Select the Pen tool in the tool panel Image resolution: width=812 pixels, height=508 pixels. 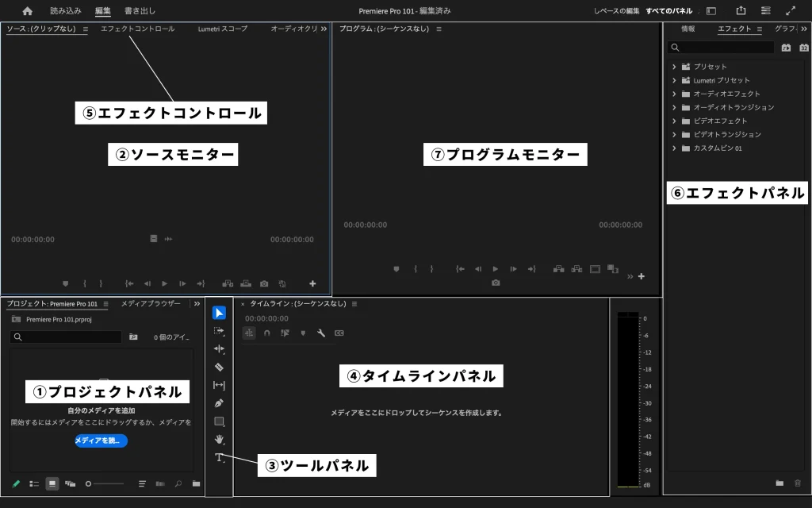(218, 403)
